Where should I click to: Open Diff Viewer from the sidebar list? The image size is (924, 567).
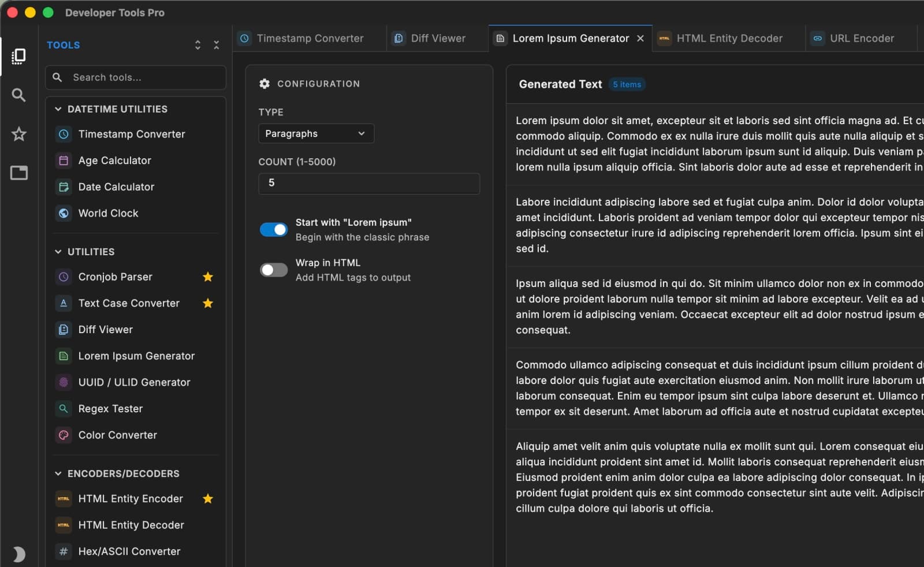point(136,330)
